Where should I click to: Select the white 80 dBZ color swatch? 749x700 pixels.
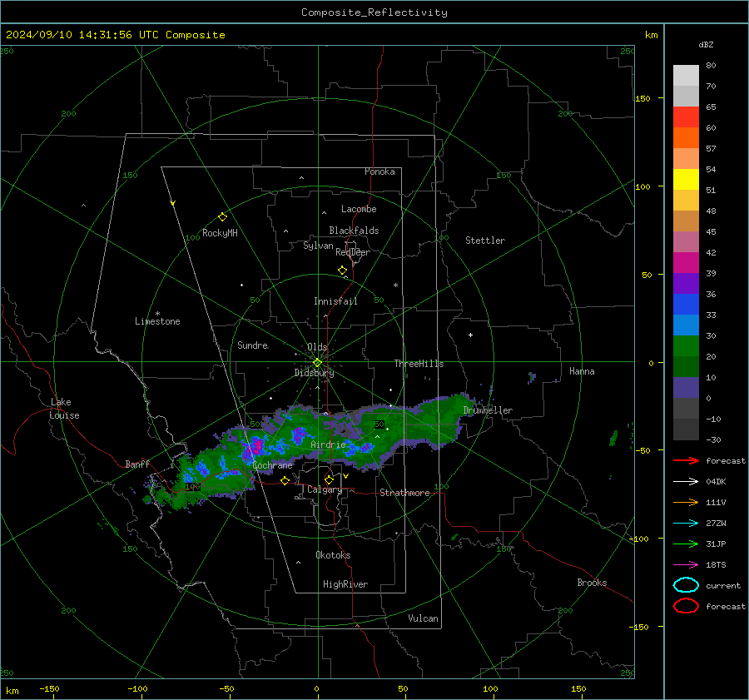click(x=686, y=75)
